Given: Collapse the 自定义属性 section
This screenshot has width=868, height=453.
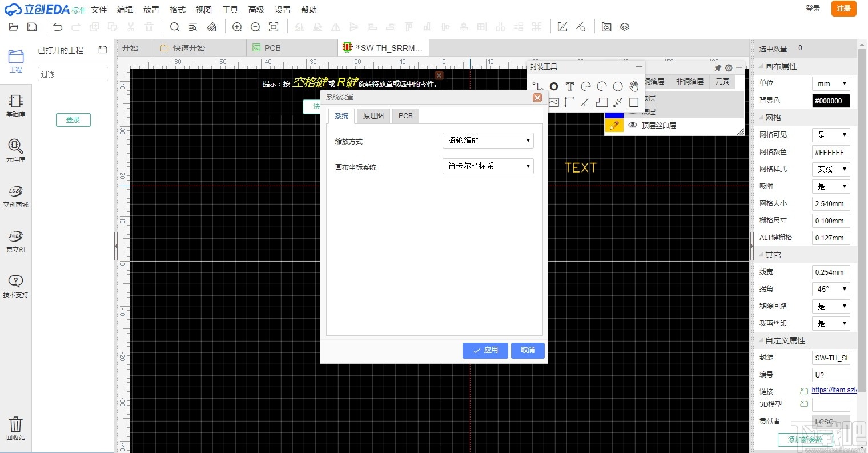Looking at the screenshot, I should (761, 341).
